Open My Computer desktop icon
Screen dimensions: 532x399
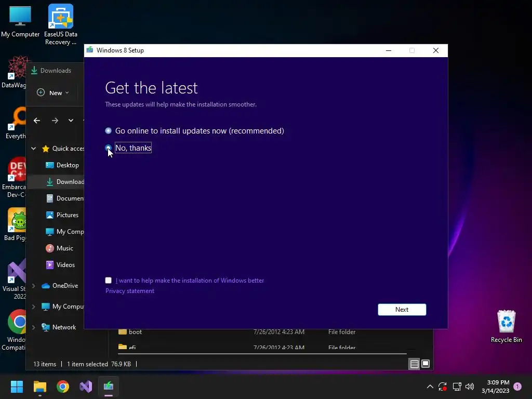20,21
